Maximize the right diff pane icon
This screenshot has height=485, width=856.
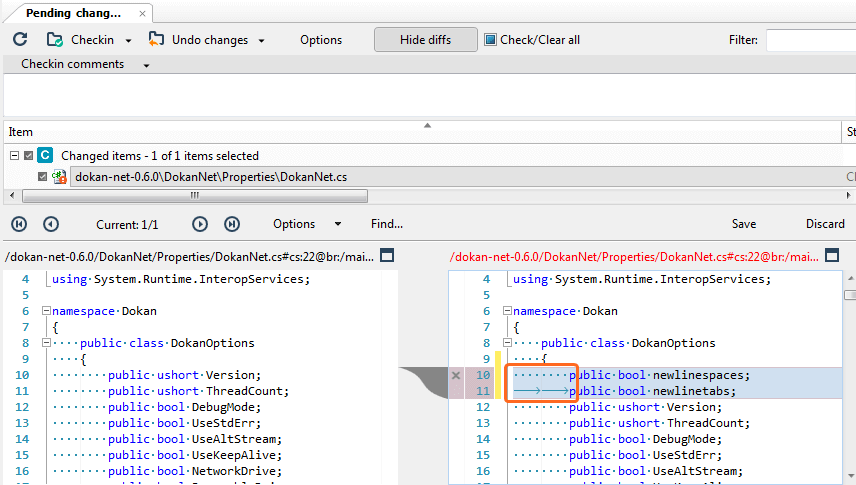pos(832,255)
